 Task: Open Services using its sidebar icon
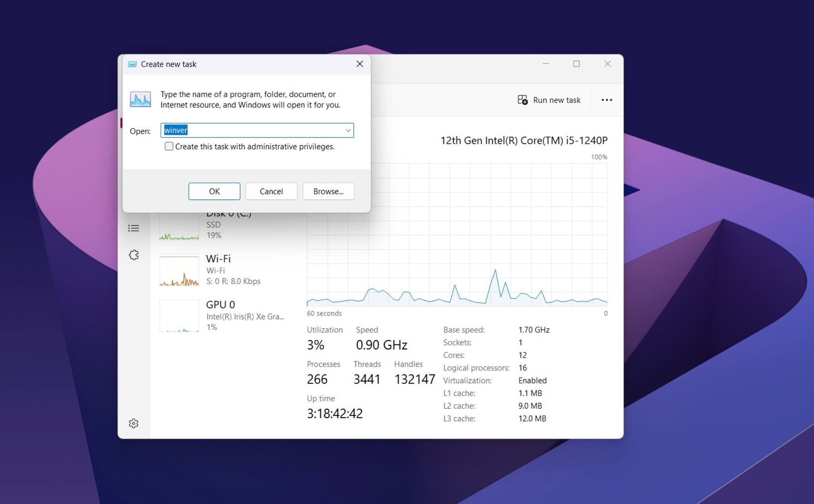click(x=134, y=255)
